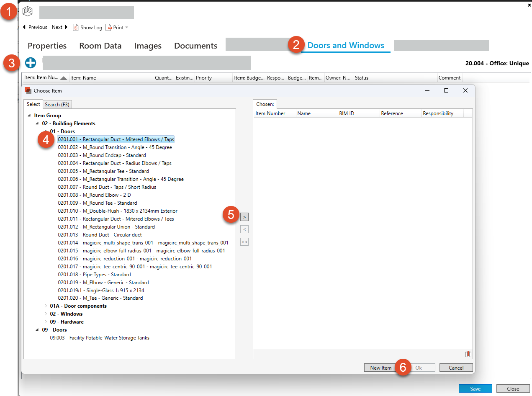The image size is (532, 396).
Task: Click the Show Log clock icon
Action: point(76,27)
